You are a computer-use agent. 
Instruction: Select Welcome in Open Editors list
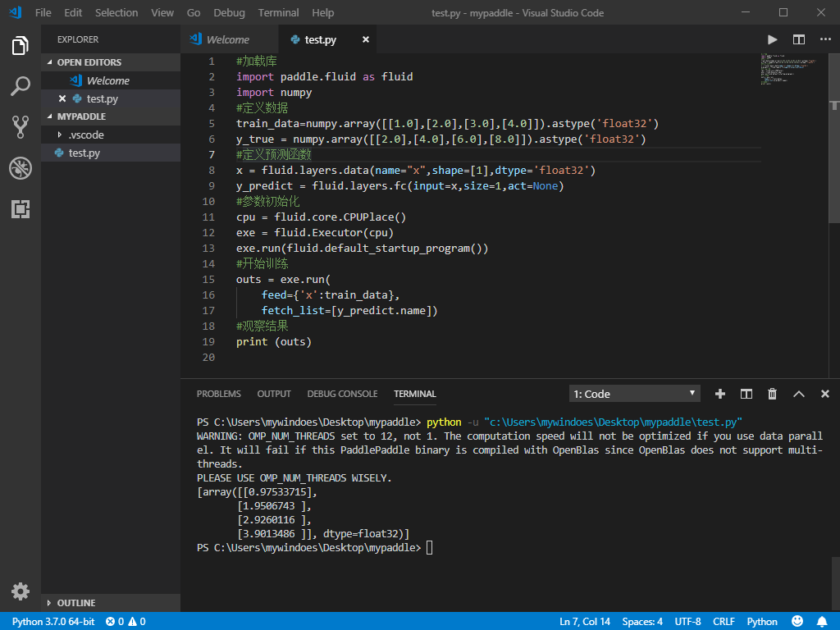click(111, 80)
